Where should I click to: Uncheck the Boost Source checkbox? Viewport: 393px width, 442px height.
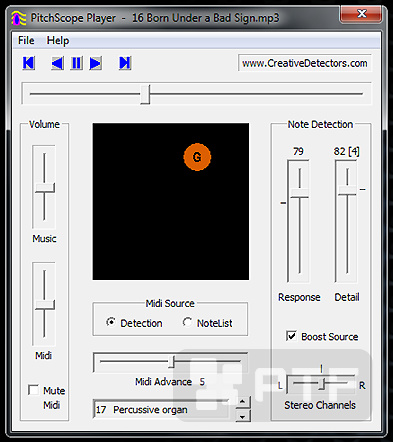(x=291, y=336)
